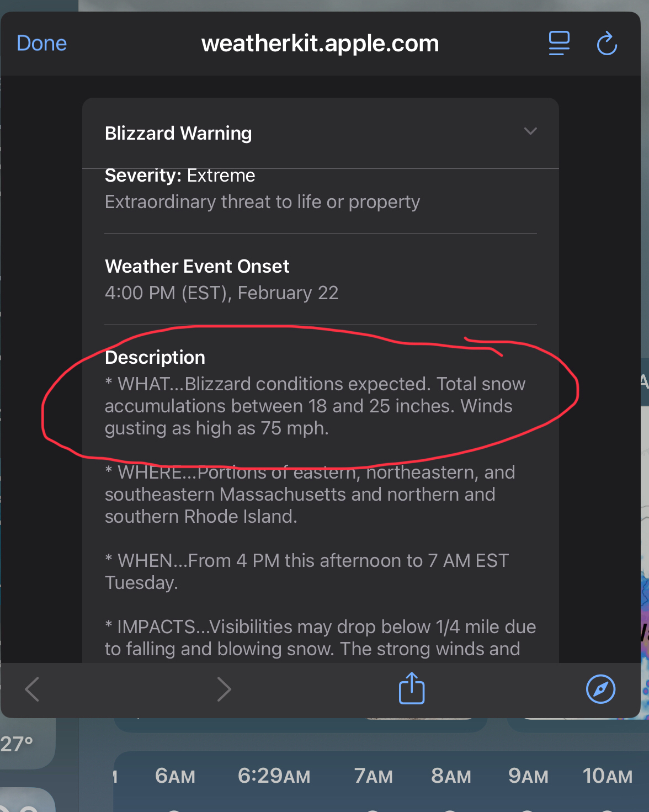The height and width of the screenshot is (812, 649).
Task: Open the Share sheet icon
Action: (x=412, y=688)
